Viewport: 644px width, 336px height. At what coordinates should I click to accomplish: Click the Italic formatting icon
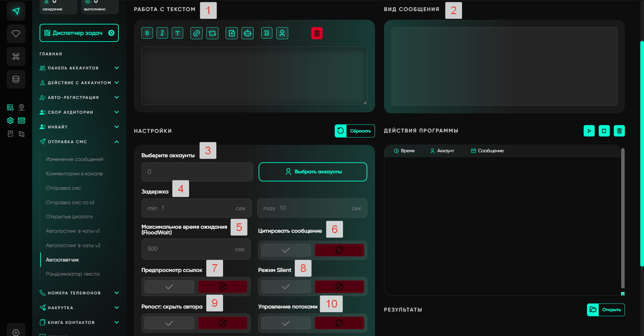pos(162,33)
